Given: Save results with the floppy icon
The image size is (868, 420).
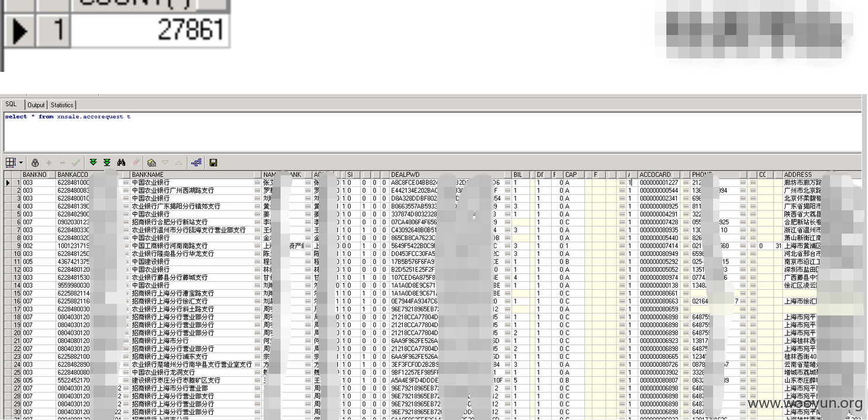Looking at the screenshot, I should click(x=213, y=163).
